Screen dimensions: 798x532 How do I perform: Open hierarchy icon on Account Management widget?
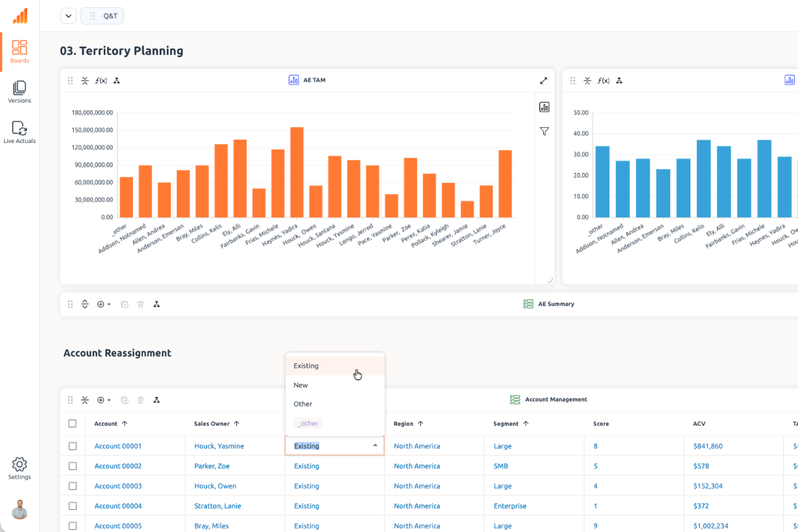point(156,400)
